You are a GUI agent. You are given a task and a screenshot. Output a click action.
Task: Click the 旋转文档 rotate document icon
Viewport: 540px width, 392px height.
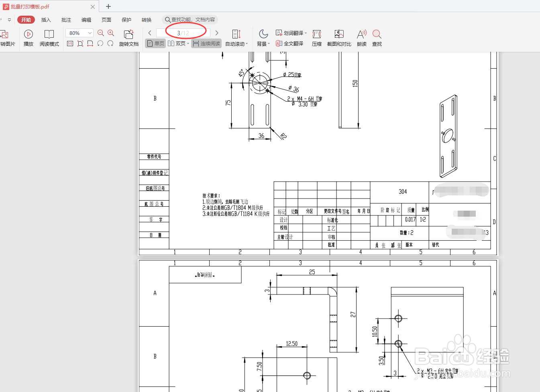pyautogui.click(x=128, y=35)
